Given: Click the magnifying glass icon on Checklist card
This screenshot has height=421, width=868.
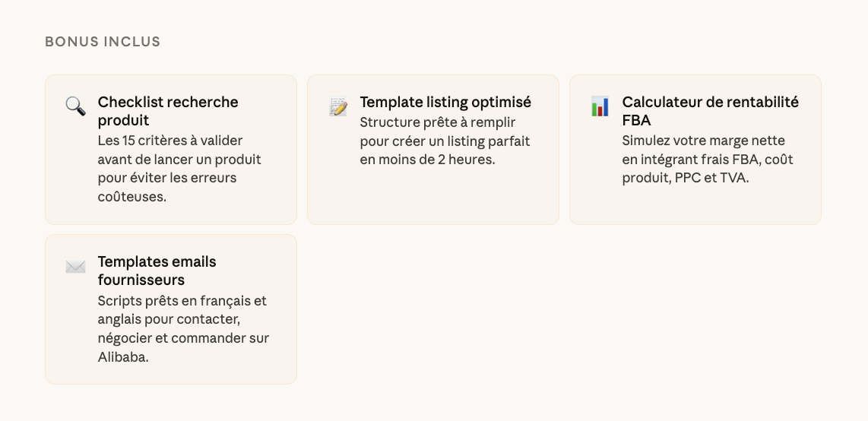Looking at the screenshot, I should 75,106.
